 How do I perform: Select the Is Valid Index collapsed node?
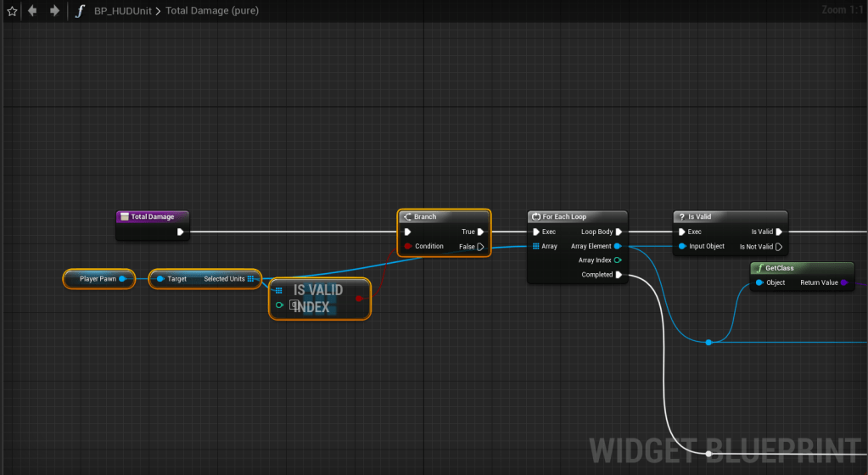pyautogui.click(x=319, y=299)
